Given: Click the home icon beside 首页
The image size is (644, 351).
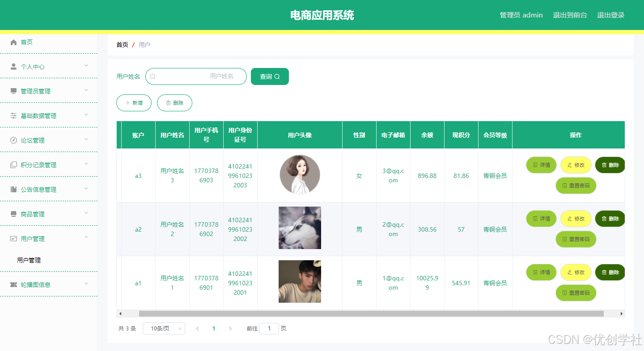Looking at the screenshot, I should pyautogui.click(x=13, y=42).
